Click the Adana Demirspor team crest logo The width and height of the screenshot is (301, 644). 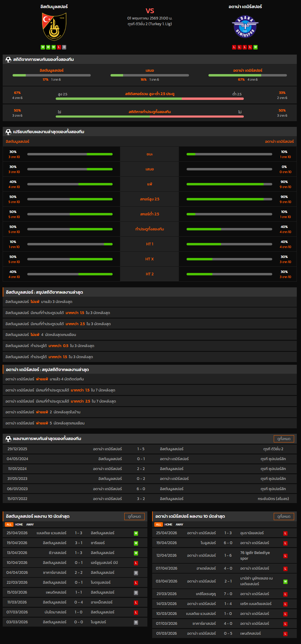245,27
